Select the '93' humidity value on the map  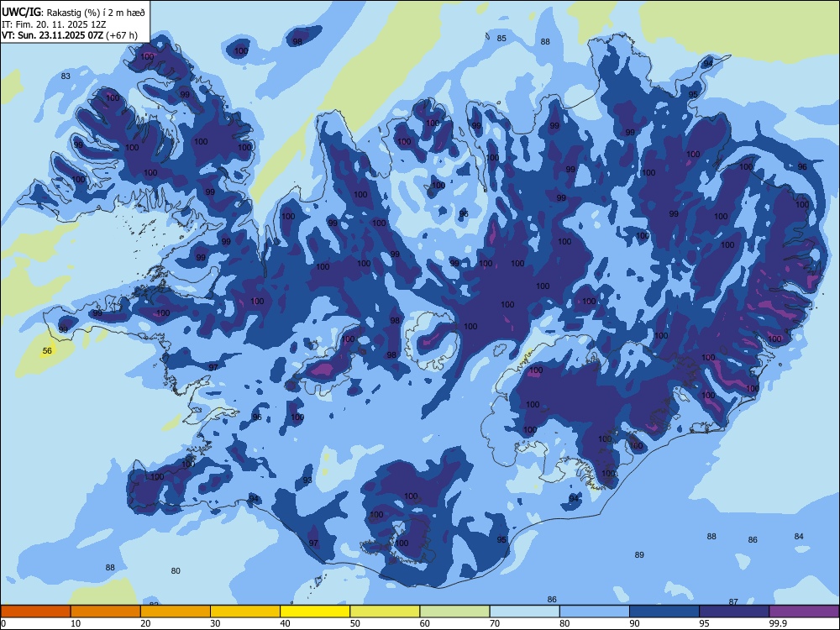click(307, 480)
